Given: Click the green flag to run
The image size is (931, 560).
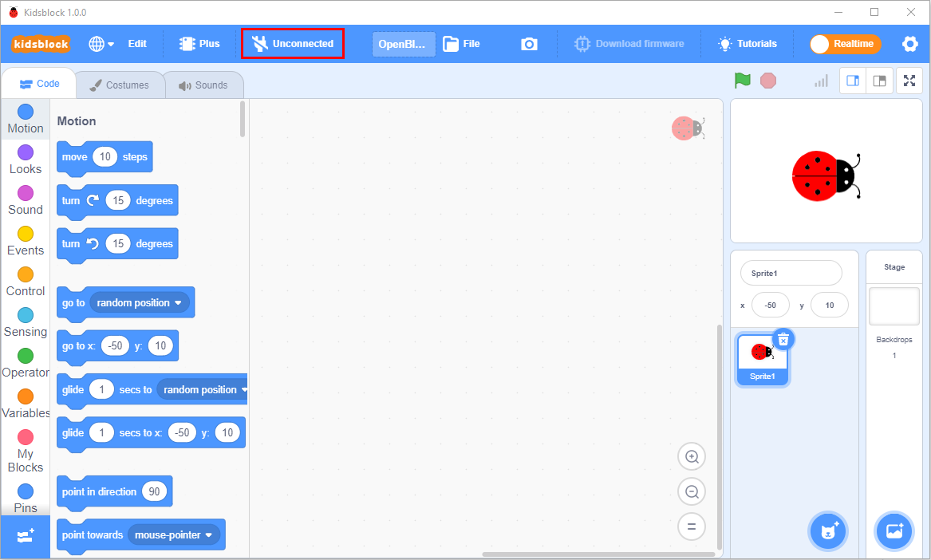Looking at the screenshot, I should [743, 81].
